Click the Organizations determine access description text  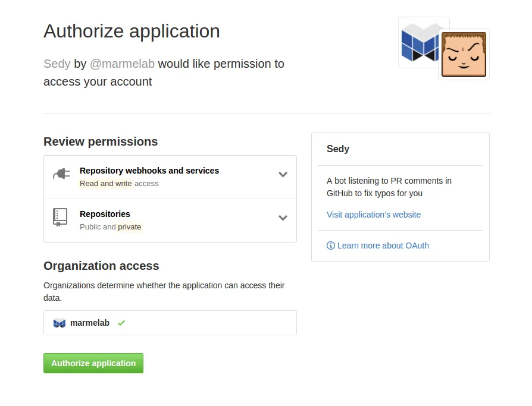(x=164, y=291)
